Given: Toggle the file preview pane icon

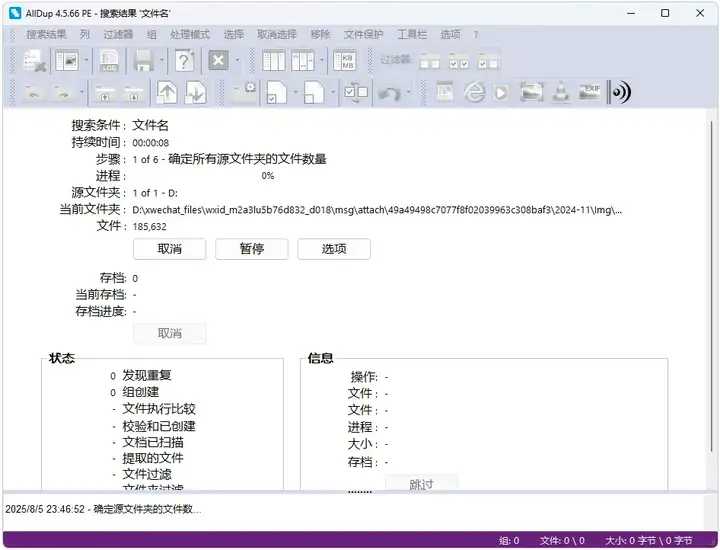Looking at the screenshot, I should 67,61.
